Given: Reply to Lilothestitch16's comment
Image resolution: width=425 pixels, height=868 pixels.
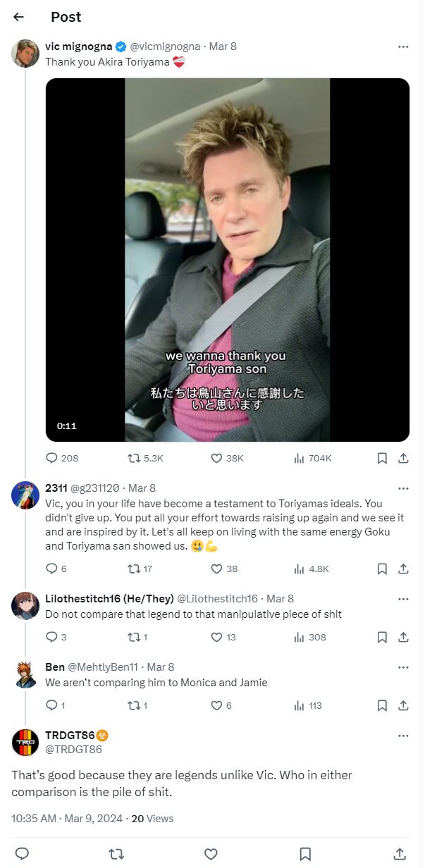Looking at the screenshot, I should tap(51, 637).
